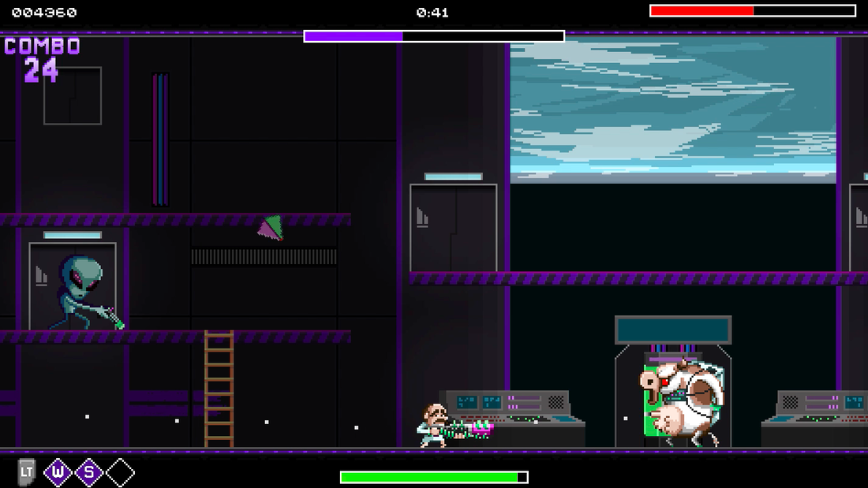The height and width of the screenshot is (488, 868).
Task: Click the vertical red-blue neon tube
Action: tap(160, 140)
